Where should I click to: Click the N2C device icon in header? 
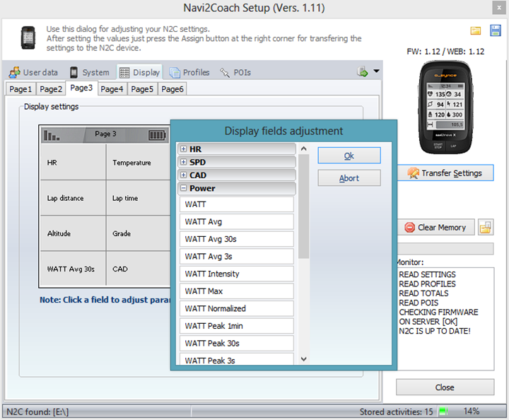tap(28, 37)
